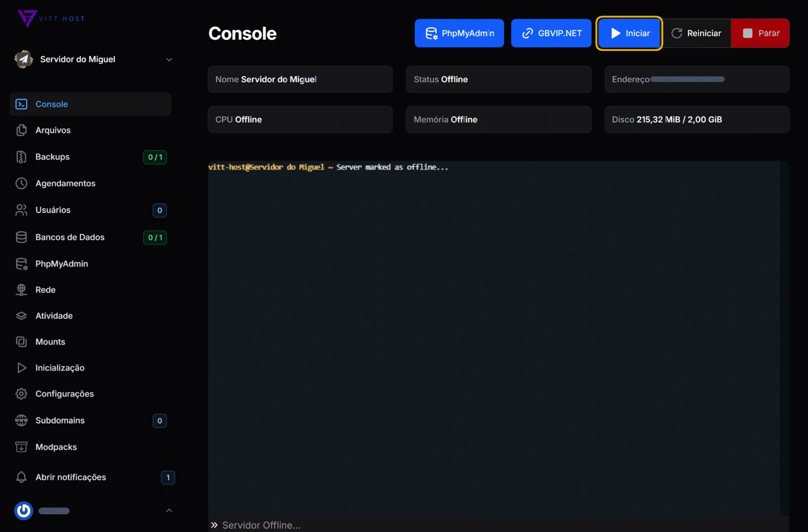Click the Mounts sidebar icon
808x532 pixels.
tap(21, 342)
